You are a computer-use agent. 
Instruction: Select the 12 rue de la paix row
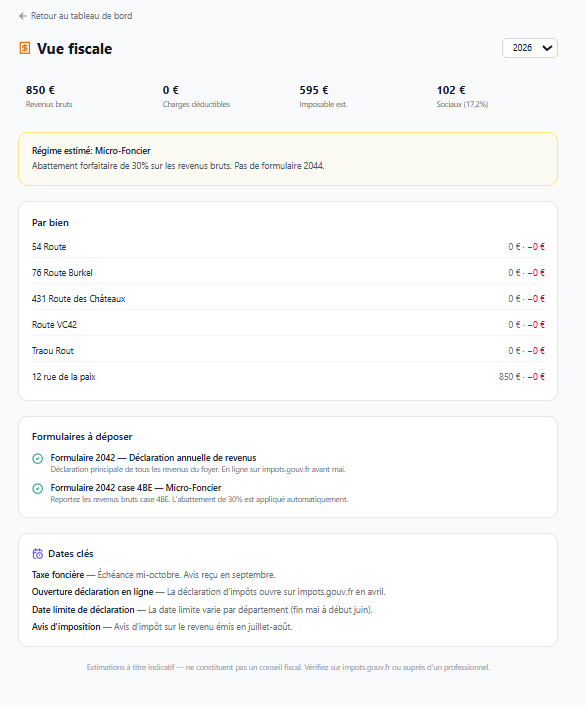tap(288, 377)
